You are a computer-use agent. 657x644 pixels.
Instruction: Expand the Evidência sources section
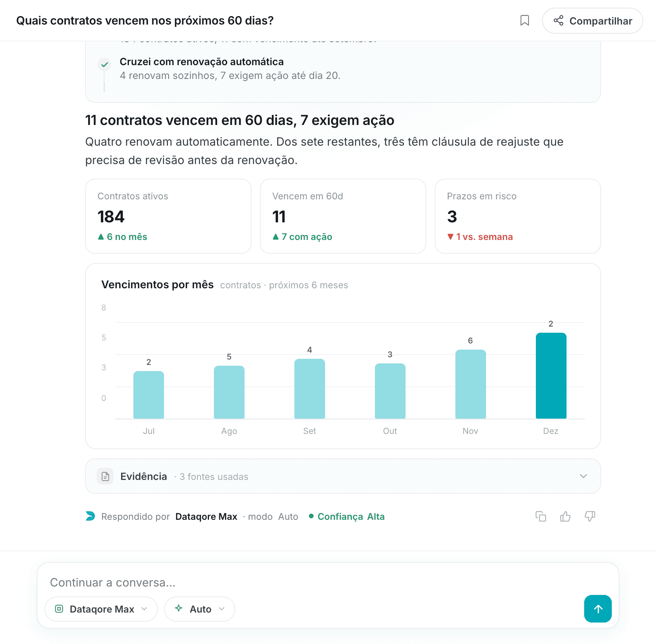343,476
